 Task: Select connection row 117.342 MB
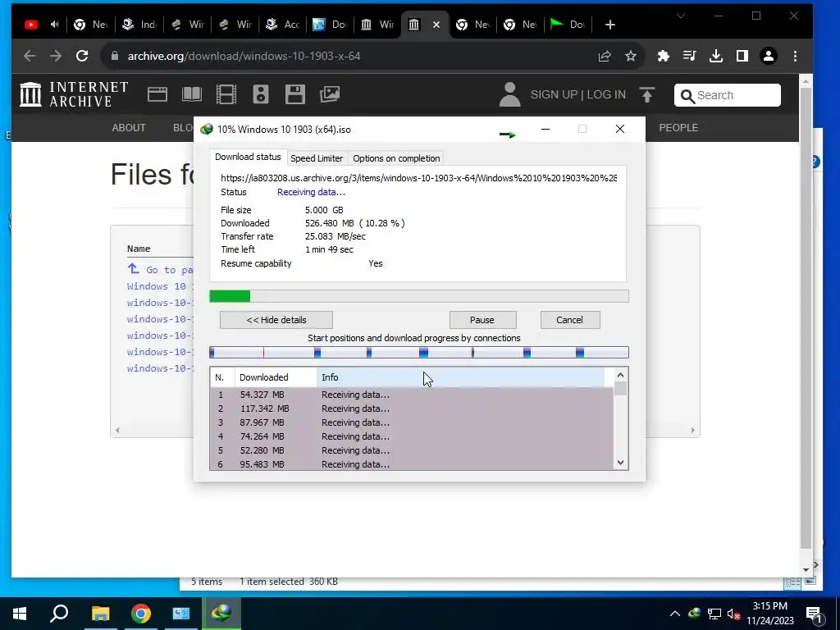pyautogui.click(x=412, y=409)
